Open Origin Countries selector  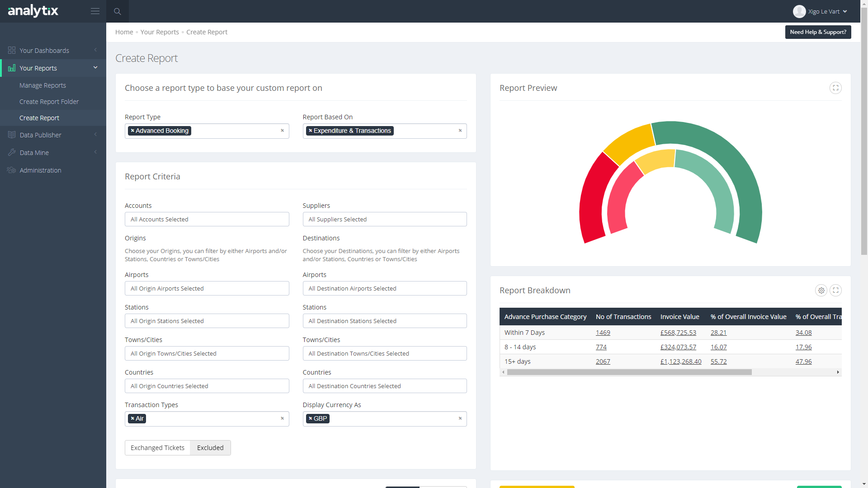207,386
